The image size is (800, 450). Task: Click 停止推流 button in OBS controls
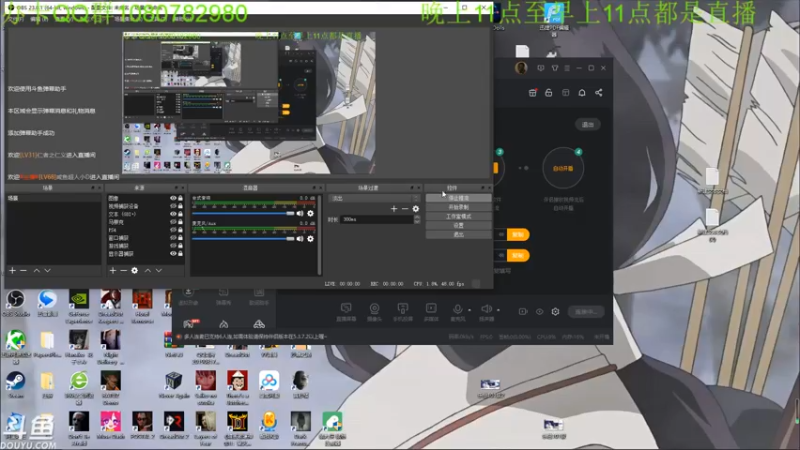click(x=459, y=198)
